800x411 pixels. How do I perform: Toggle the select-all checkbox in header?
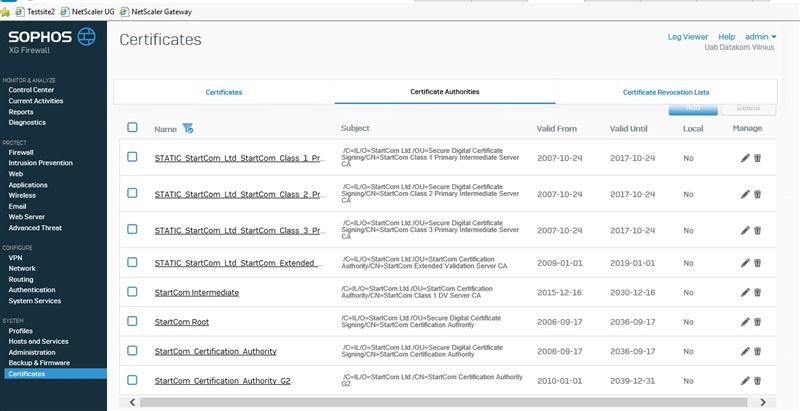132,127
